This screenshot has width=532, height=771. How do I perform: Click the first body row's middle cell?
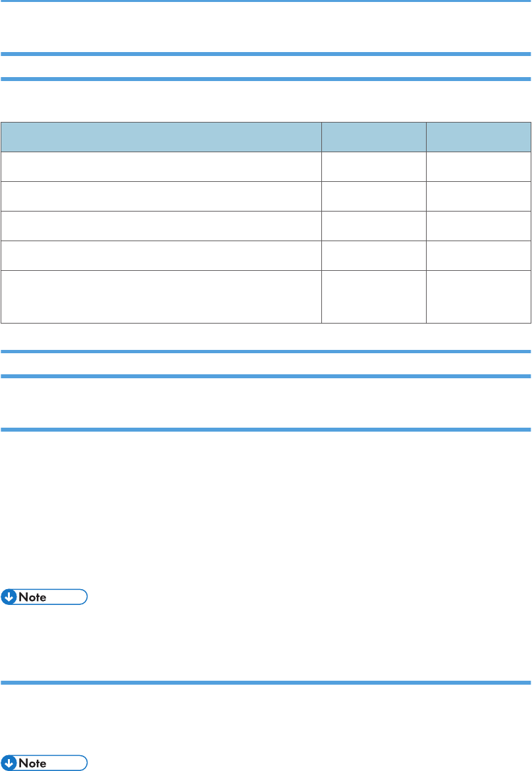click(x=374, y=167)
